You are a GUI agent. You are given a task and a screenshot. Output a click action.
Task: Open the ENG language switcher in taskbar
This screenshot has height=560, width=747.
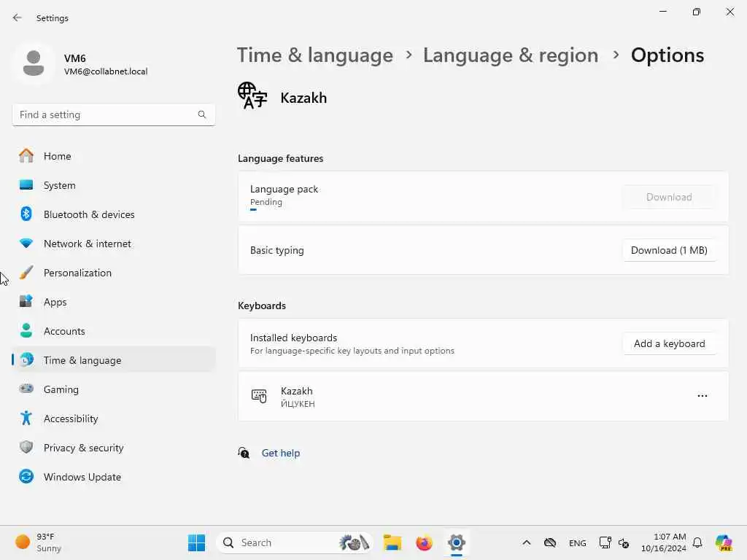click(577, 543)
